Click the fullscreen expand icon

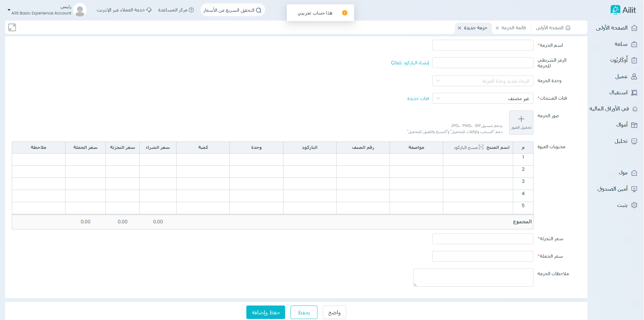(12, 28)
